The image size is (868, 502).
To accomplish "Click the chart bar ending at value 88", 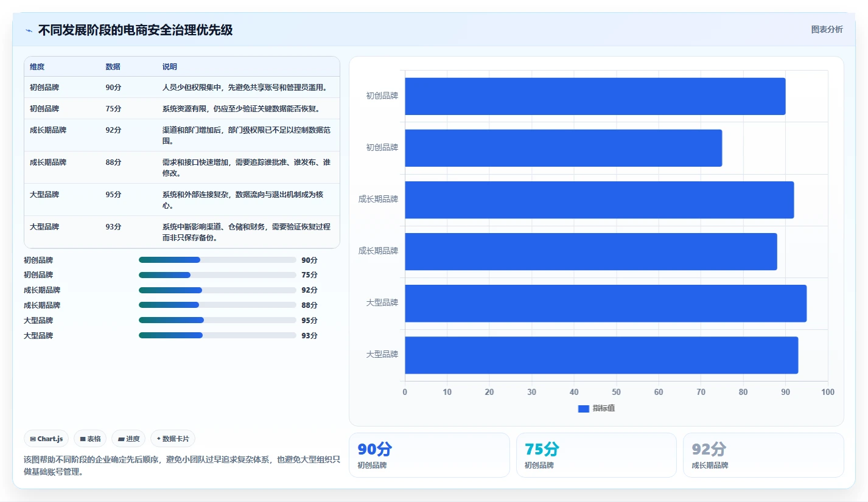I will pos(591,251).
